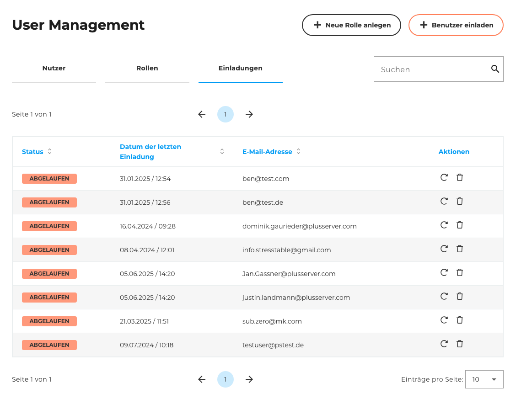Resend invitation for dominik.gaurieder@plusserver.com
Image resolution: width=532 pixels, height=404 pixels.
(x=444, y=225)
